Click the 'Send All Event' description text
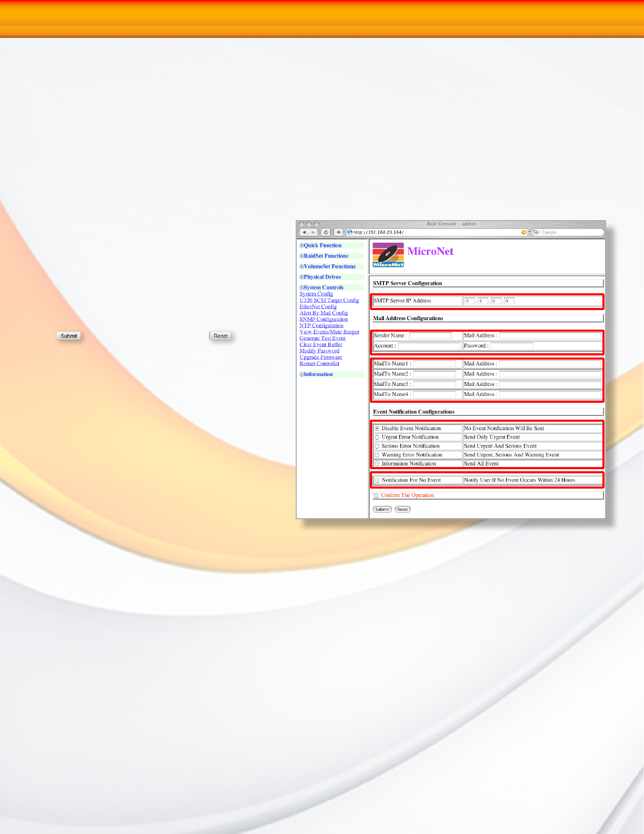644x834 pixels. tap(481, 464)
